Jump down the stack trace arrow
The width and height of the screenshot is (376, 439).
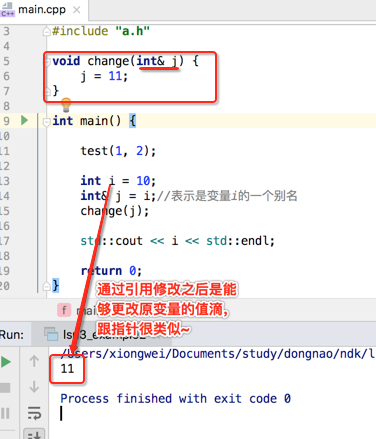pos(34,387)
